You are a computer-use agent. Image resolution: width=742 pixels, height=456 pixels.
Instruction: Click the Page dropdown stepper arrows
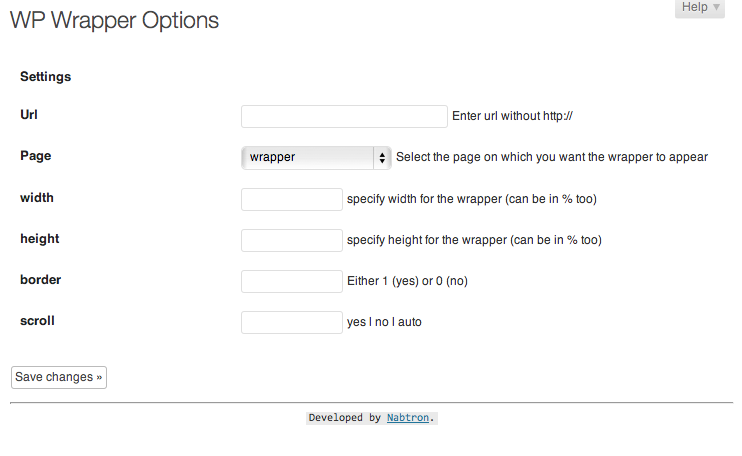[382, 158]
